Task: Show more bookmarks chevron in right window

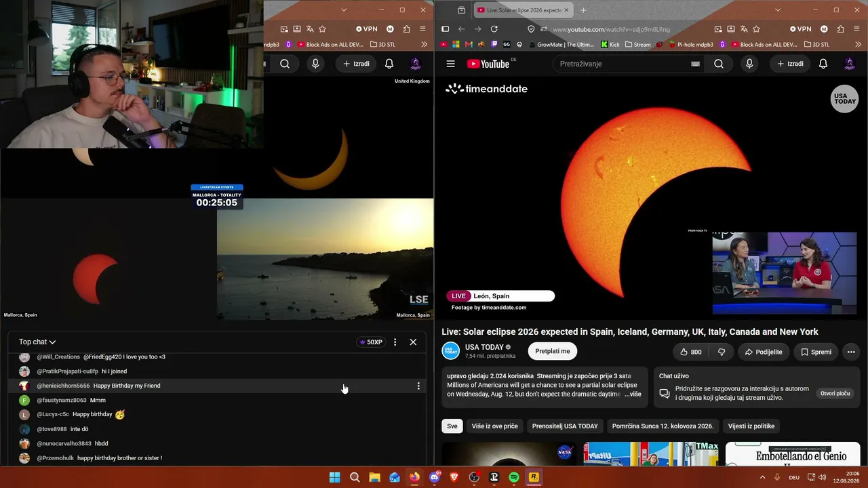Action: tap(859, 45)
